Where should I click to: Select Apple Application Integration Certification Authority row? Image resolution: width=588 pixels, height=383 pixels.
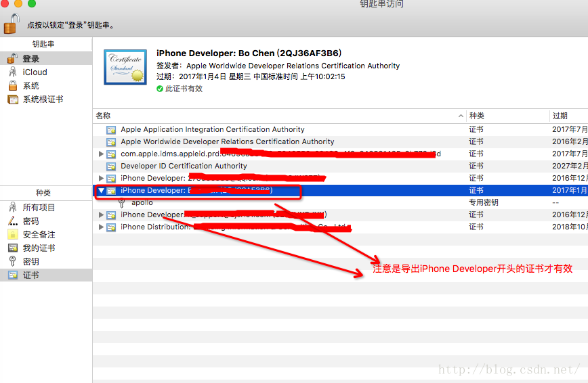341,130
